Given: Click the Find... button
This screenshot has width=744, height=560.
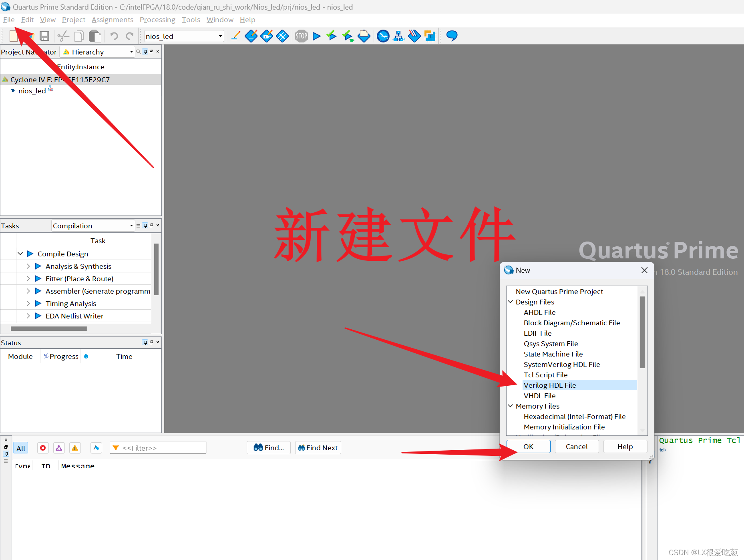Looking at the screenshot, I should 269,448.
